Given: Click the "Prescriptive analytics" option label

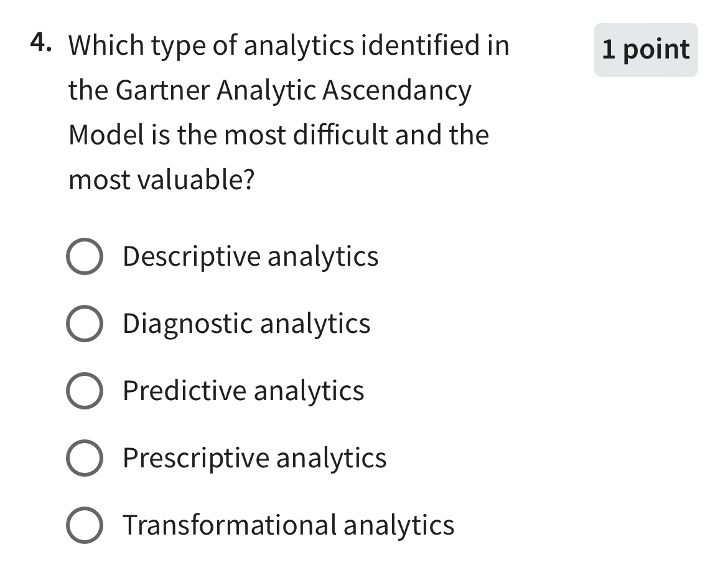Looking at the screenshot, I should coord(254,458).
